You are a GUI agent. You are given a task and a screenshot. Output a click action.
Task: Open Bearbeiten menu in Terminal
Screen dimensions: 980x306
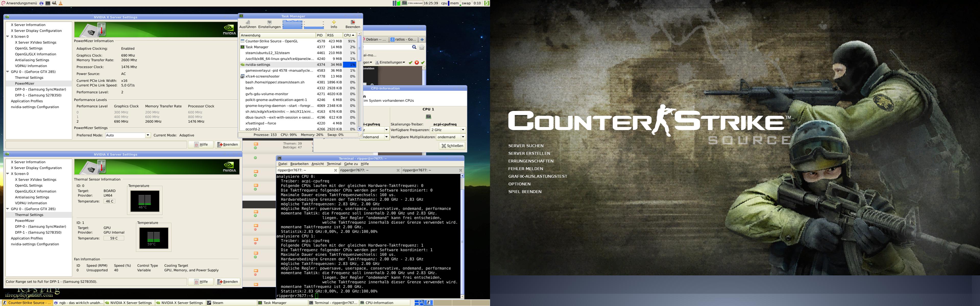click(299, 164)
